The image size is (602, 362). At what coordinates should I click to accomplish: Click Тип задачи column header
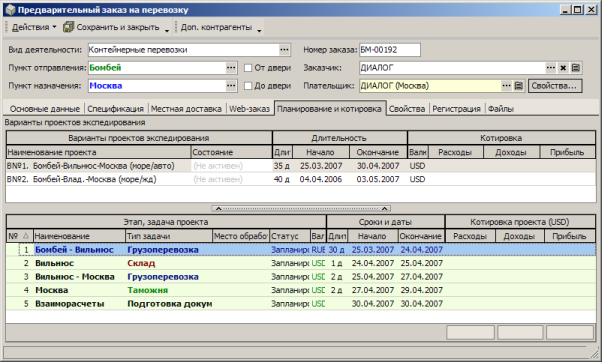169,236
